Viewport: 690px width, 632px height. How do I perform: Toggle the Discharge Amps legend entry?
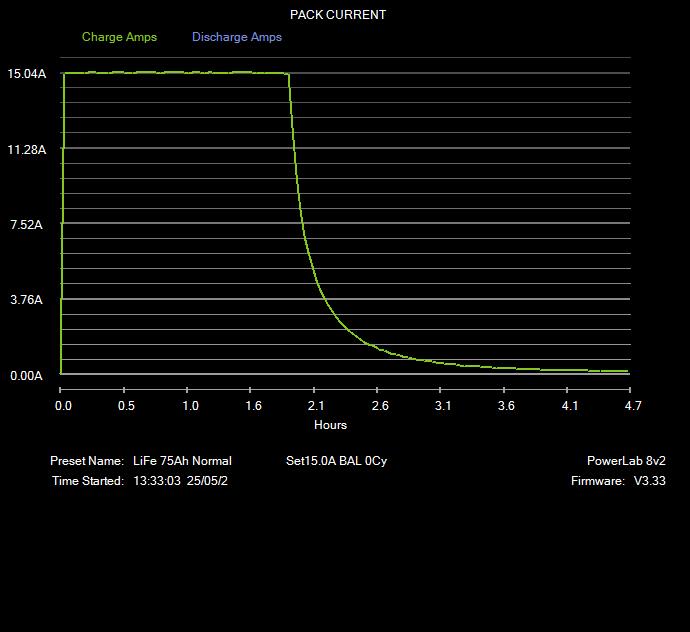coord(237,37)
